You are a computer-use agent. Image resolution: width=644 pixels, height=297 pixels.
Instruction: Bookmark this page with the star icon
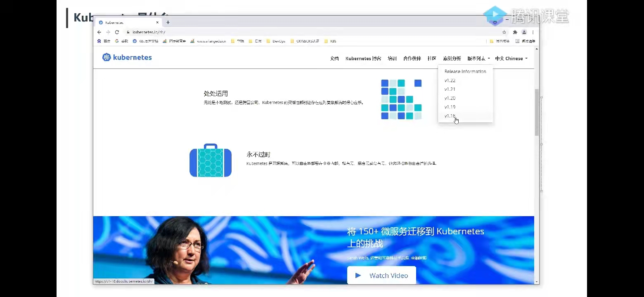click(x=504, y=32)
